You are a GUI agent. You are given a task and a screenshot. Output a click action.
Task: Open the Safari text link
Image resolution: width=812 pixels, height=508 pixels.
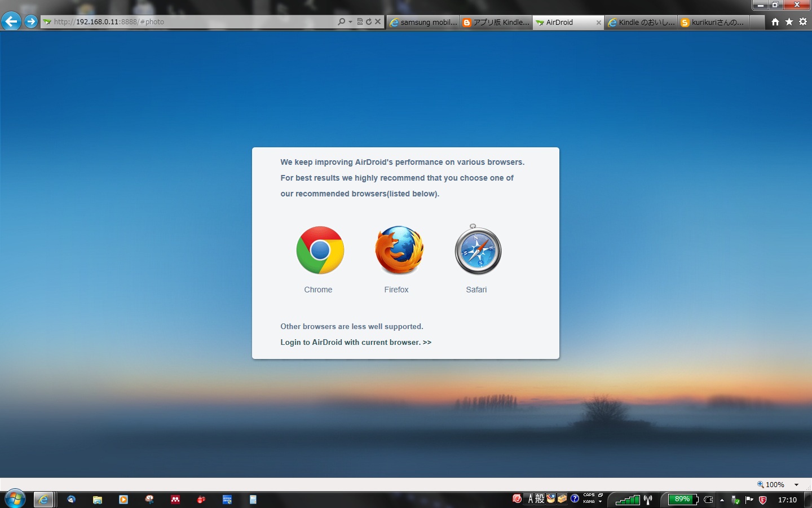[476, 290]
